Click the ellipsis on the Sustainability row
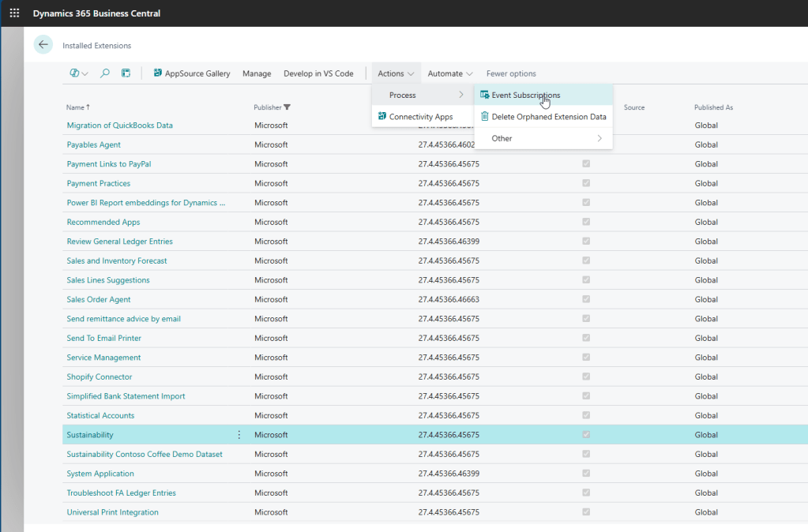Screen dimensions: 808x532 (x=239, y=434)
